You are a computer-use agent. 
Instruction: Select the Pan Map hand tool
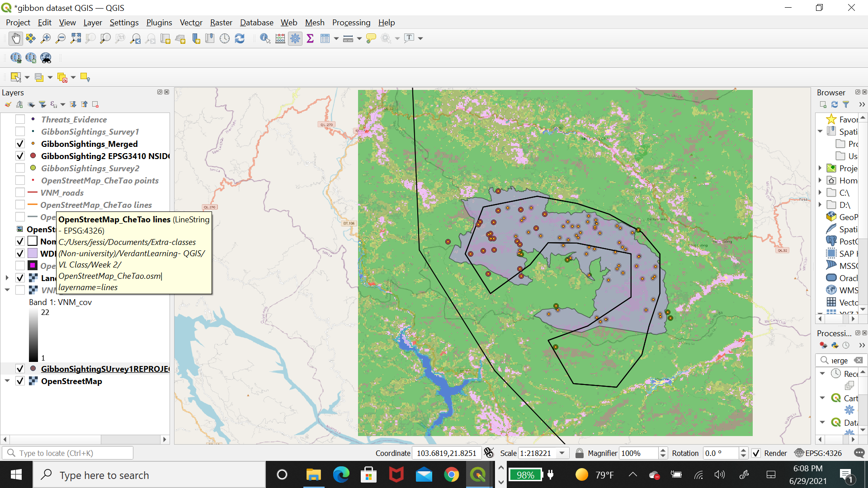16,38
